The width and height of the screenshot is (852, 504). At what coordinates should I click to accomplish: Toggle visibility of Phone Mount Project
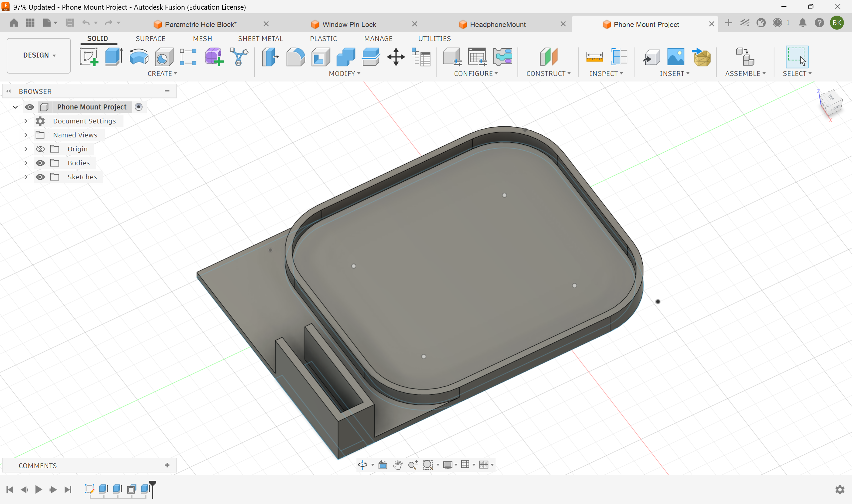[x=30, y=107]
